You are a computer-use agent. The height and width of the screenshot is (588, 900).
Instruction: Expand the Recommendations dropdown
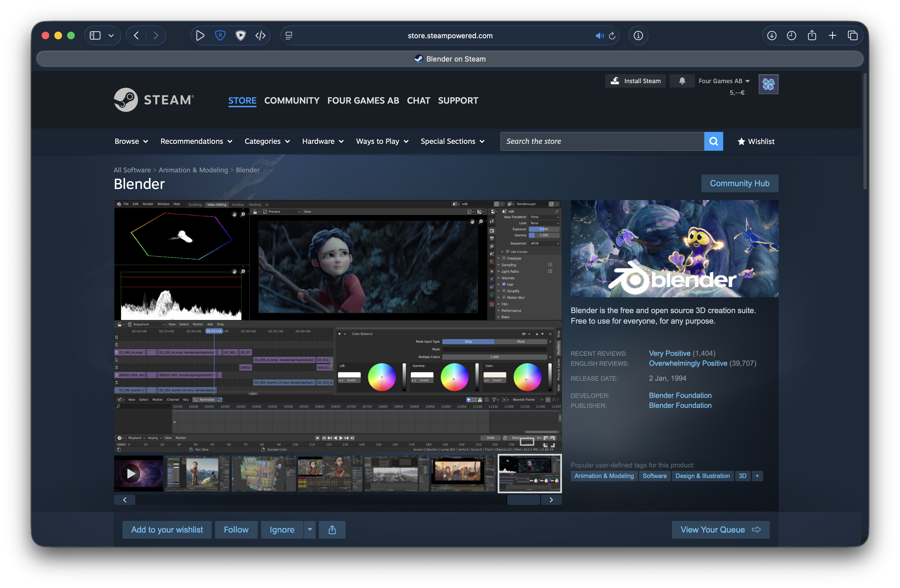click(x=196, y=141)
